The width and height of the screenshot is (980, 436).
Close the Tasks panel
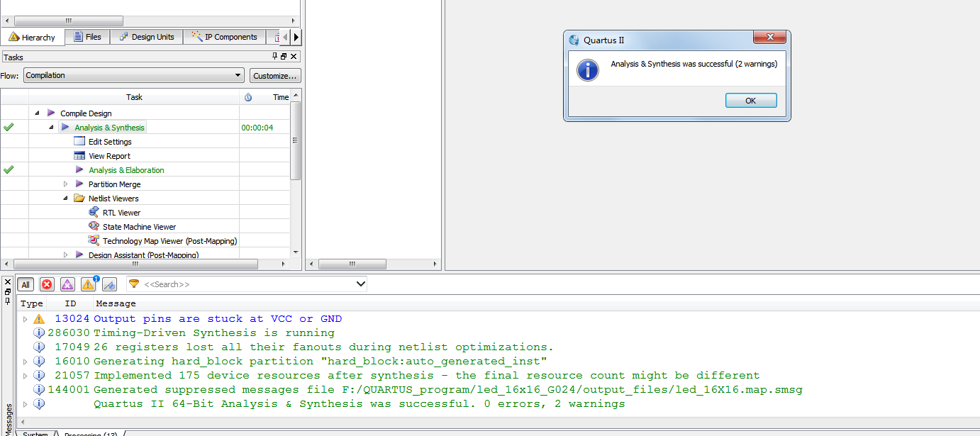click(294, 57)
